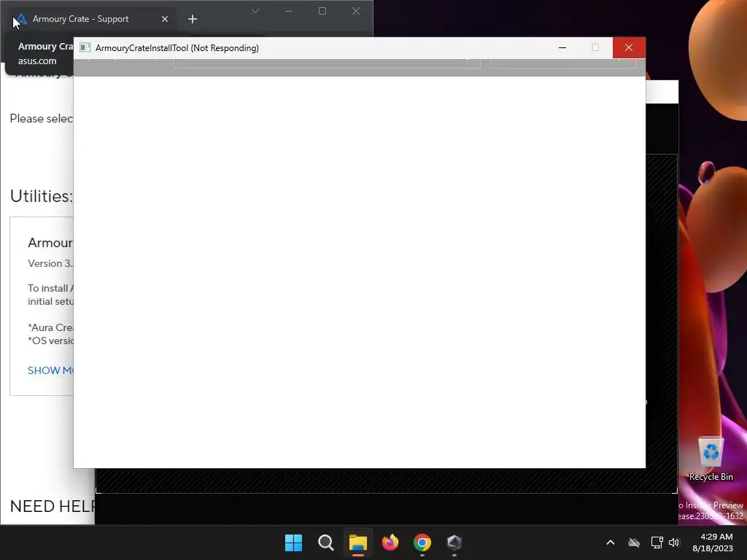Close the ArmouryCrateInstallTool window
This screenshot has height=560, width=747.
point(629,47)
